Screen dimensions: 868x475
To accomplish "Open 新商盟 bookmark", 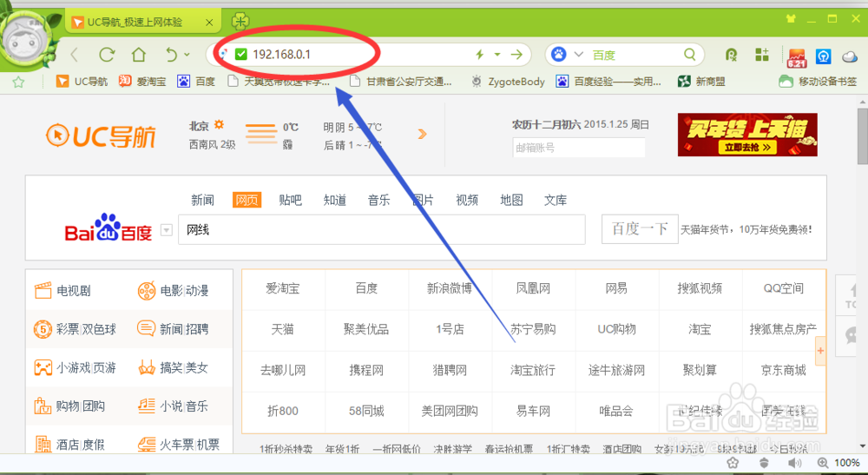I will coord(701,82).
